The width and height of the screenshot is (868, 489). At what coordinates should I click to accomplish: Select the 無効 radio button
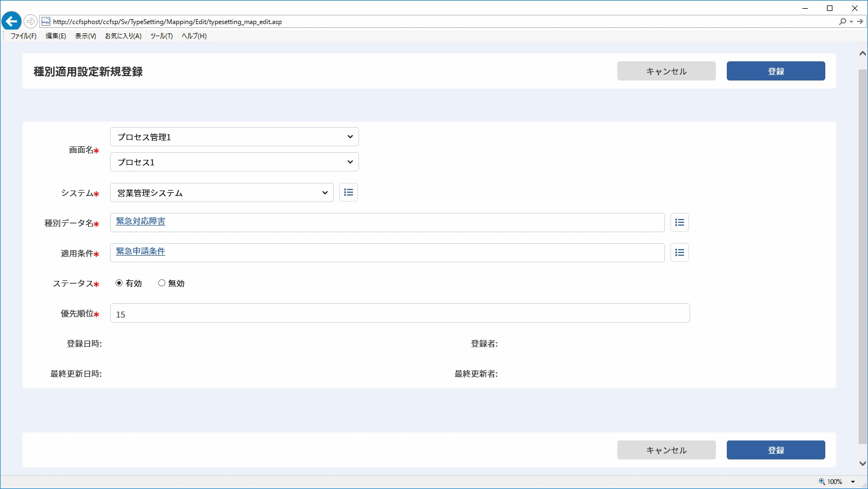tap(161, 283)
